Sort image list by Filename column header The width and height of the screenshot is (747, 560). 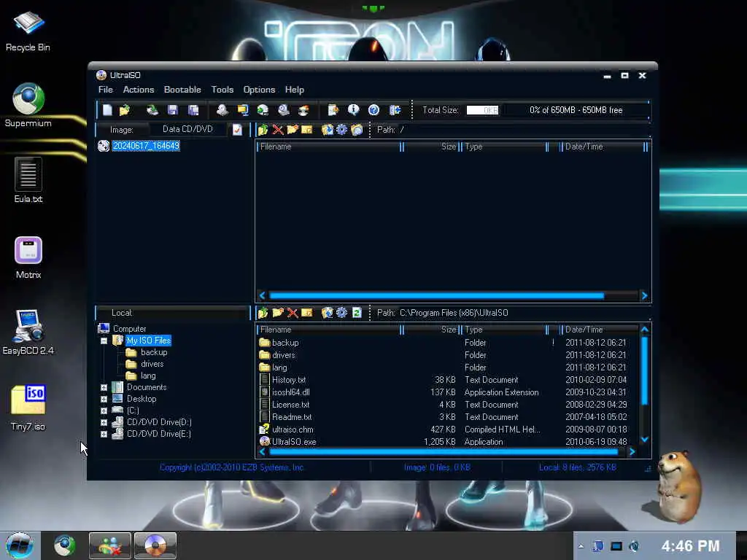pos(330,147)
